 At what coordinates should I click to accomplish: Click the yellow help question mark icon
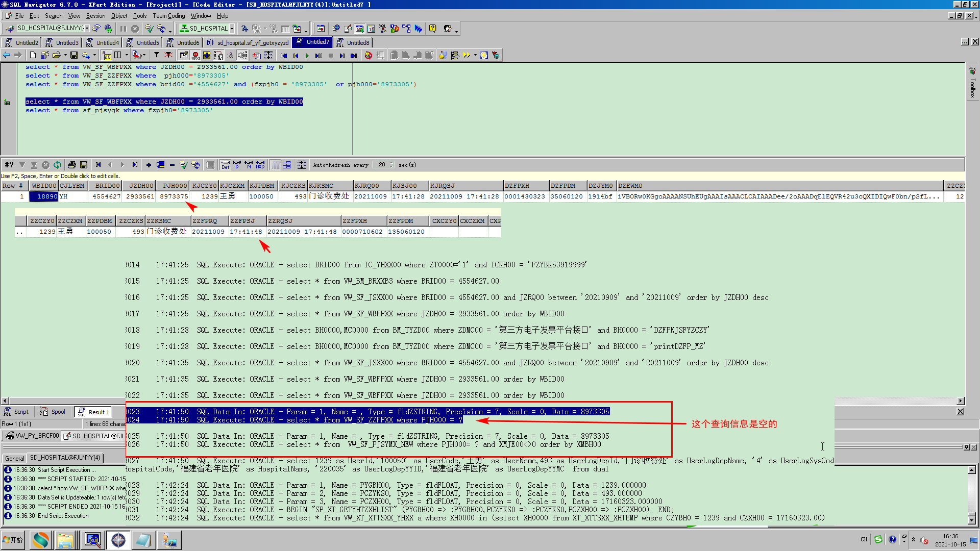coord(432,29)
